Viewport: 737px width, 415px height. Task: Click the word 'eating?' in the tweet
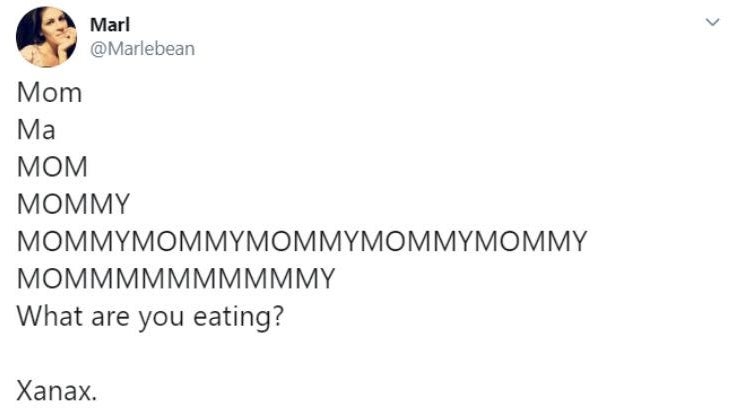coord(239,317)
